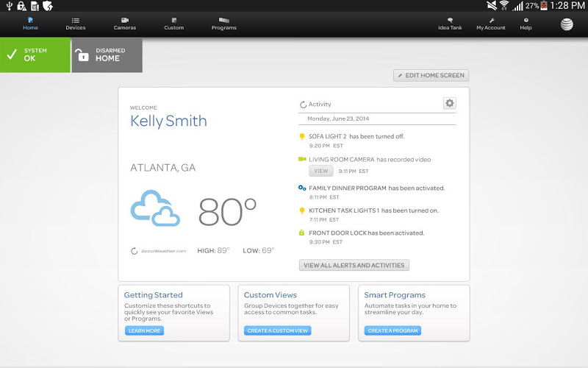The image size is (588, 368).
Task: Open the Programs icon
Action: coord(224,21)
